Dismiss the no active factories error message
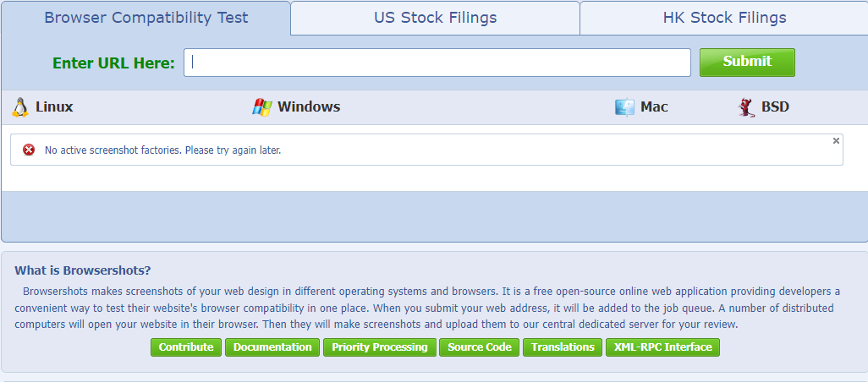 (836, 141)
